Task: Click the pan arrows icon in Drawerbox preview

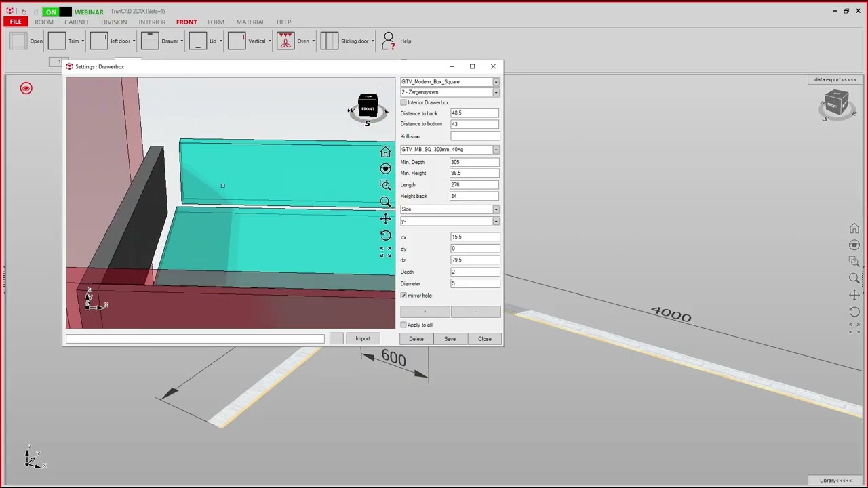Action: (385, 218)
